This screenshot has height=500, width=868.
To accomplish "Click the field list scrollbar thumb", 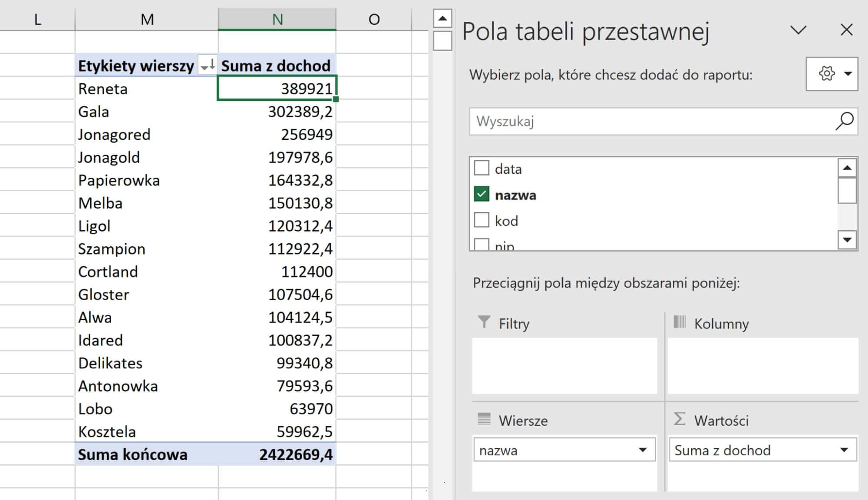I will tap(847, 190).
